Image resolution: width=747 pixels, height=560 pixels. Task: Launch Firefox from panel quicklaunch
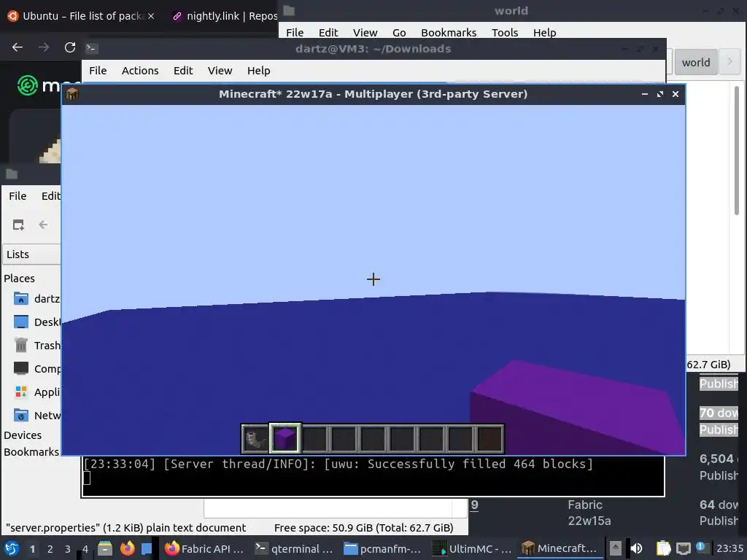click(x=127, y=548)
